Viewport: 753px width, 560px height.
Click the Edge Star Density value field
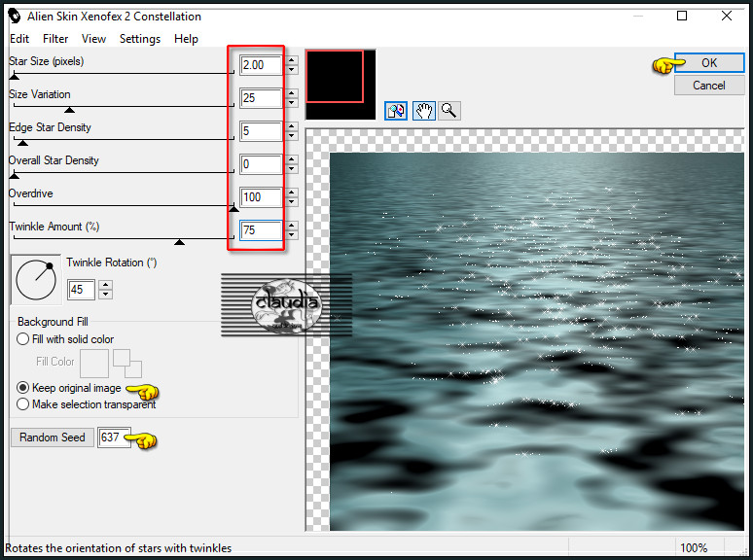pyautogui.click(x=261, y=131)
